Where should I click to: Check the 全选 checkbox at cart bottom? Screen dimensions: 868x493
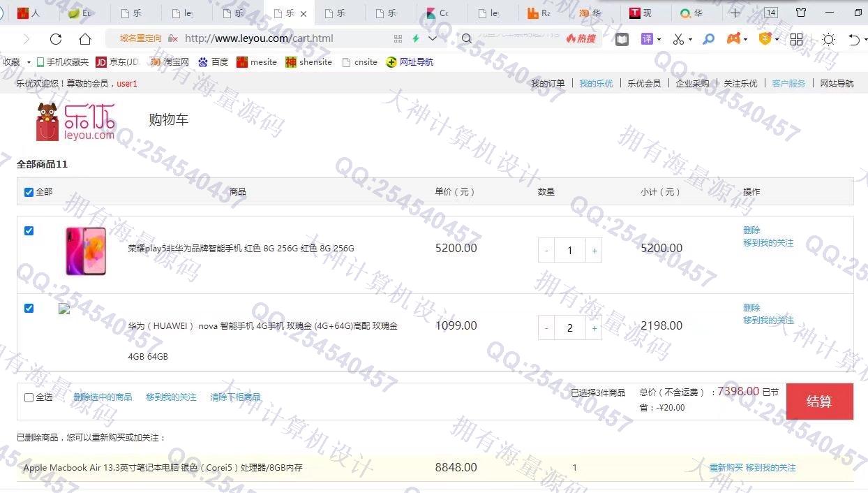click(29, 397)
